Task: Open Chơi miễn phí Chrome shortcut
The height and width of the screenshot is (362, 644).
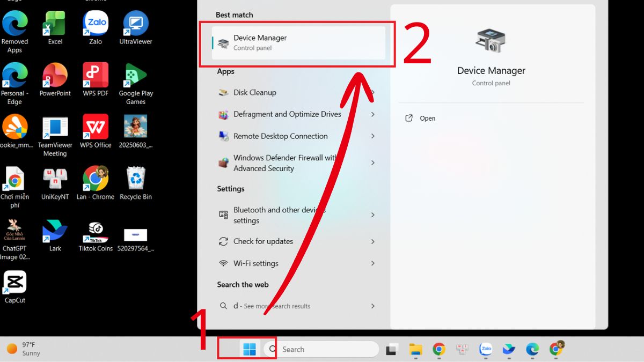Action: point(14,188)
